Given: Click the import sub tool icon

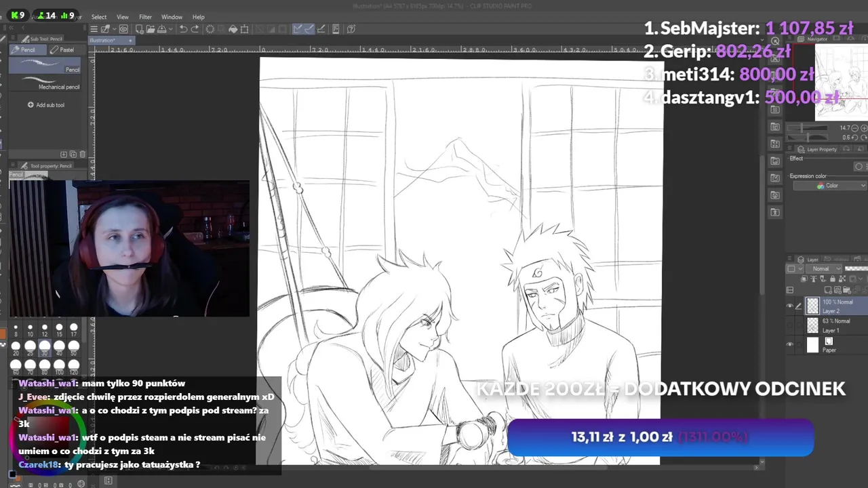Looking at the screenshot, I should click(x=64, y=154).
